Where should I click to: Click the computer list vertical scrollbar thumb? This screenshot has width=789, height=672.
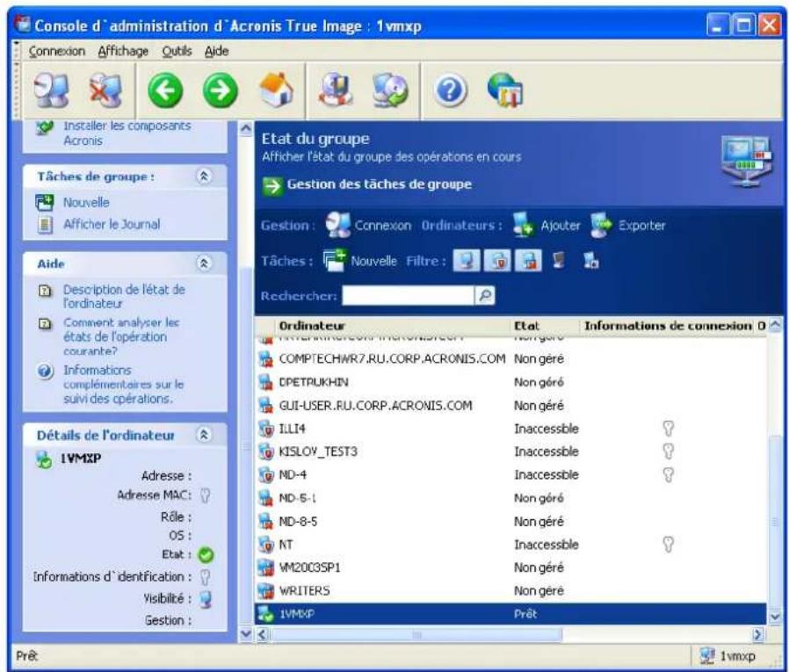click(x=776, y=524)
